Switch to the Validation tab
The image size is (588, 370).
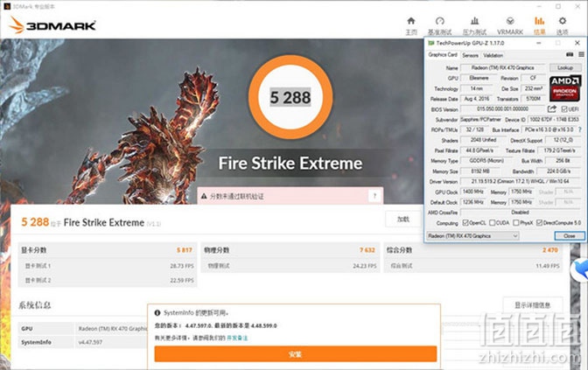(x=493, y=55)
